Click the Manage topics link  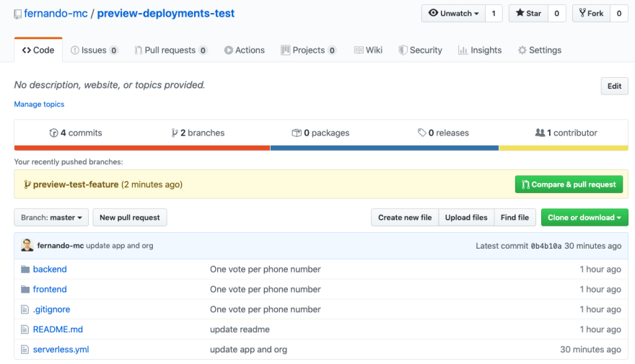(x=39, y=105)
